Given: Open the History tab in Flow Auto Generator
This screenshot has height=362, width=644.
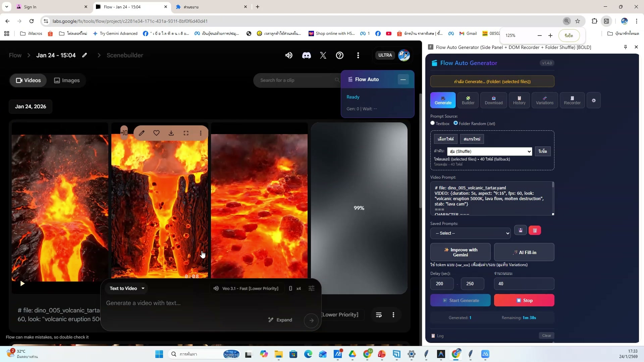Looking at the screenshot, I should [x=519, y=100].
